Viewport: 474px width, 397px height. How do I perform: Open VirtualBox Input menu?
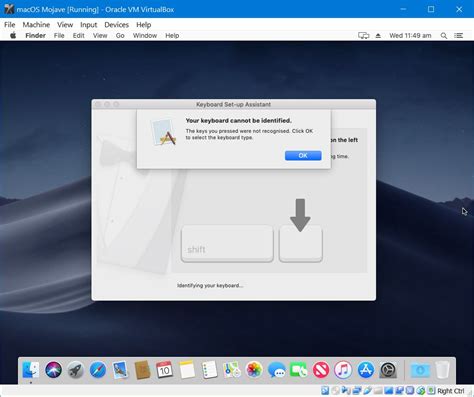tap(88, 25)
